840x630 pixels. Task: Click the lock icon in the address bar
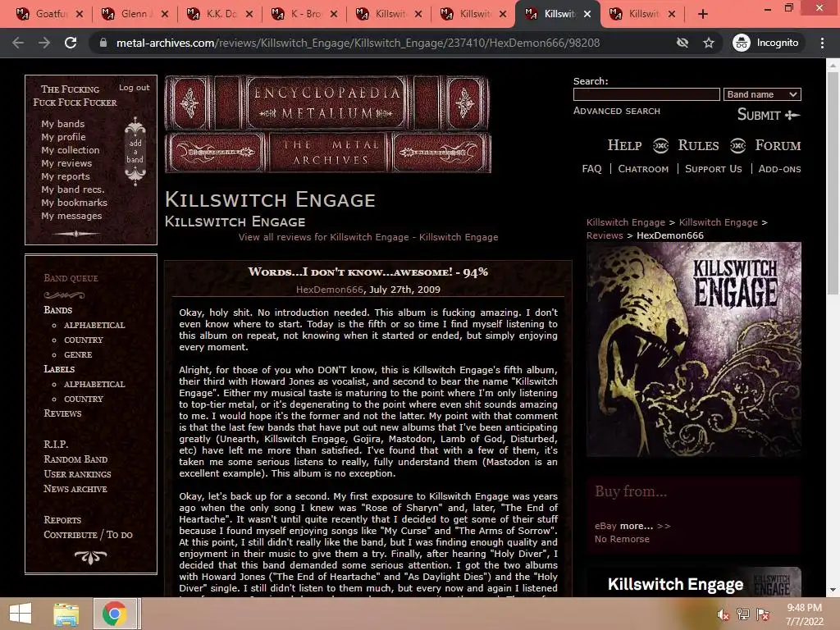103,43
